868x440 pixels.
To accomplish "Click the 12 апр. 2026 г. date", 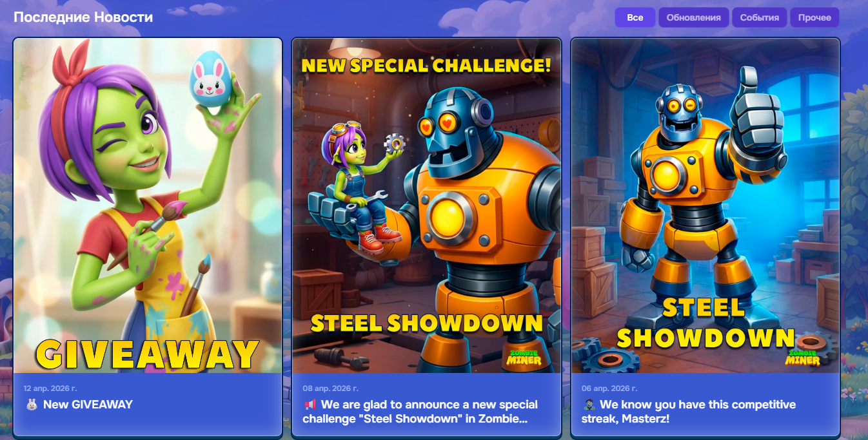I will [x=50, y=388].
